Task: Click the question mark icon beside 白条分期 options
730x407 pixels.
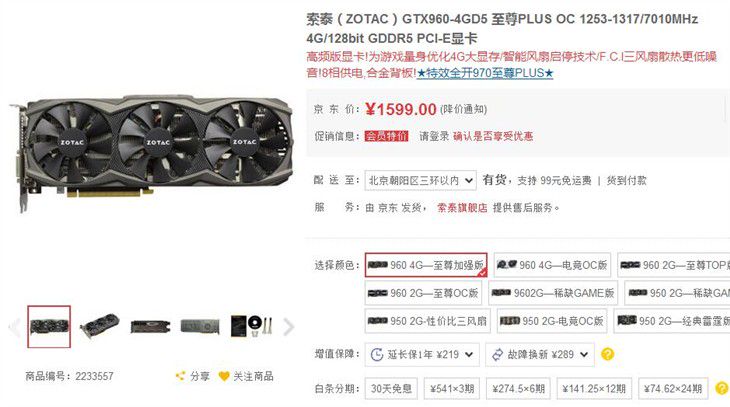Action: point(721,388)
